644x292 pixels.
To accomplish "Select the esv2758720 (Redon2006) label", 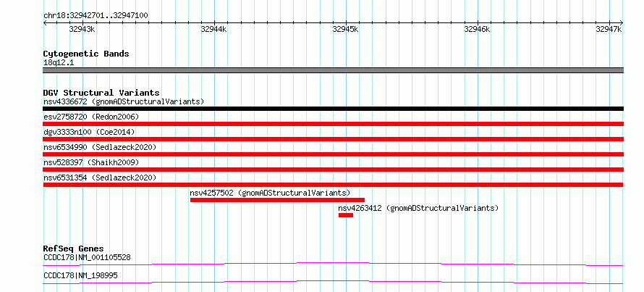I will [91, 117].
